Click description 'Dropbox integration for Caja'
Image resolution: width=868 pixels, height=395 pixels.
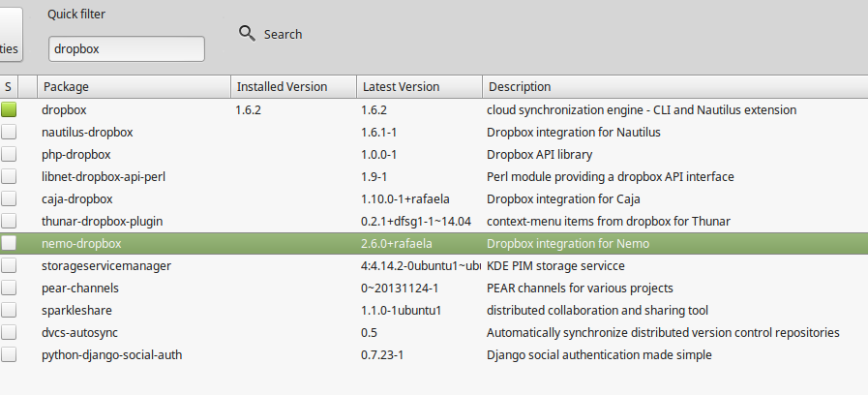[563, 198]
